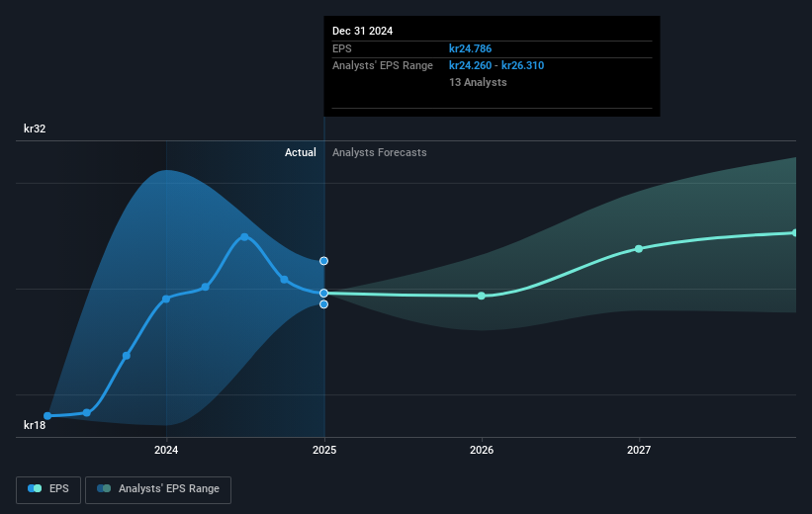Click the Dec 31 2024 tooltip date
The image size is (812, 514).
pos(363,31)
